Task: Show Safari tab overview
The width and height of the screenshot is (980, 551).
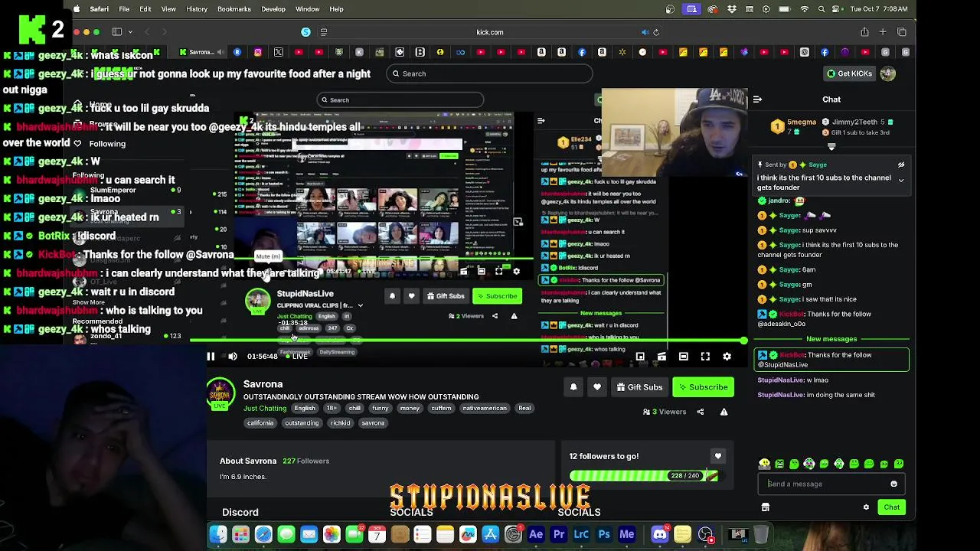Action: [901, 32]
